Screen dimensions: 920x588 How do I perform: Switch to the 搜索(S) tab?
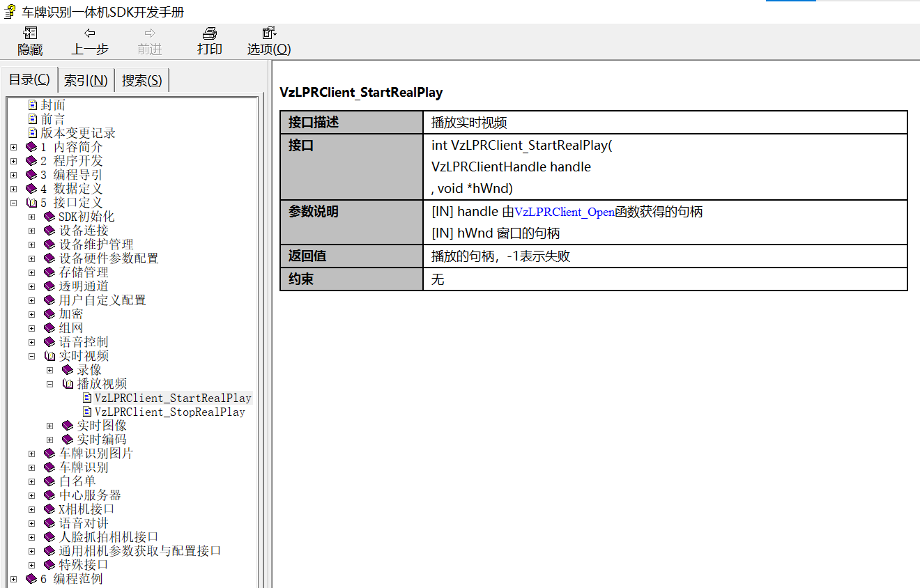[x=141, y=80]
